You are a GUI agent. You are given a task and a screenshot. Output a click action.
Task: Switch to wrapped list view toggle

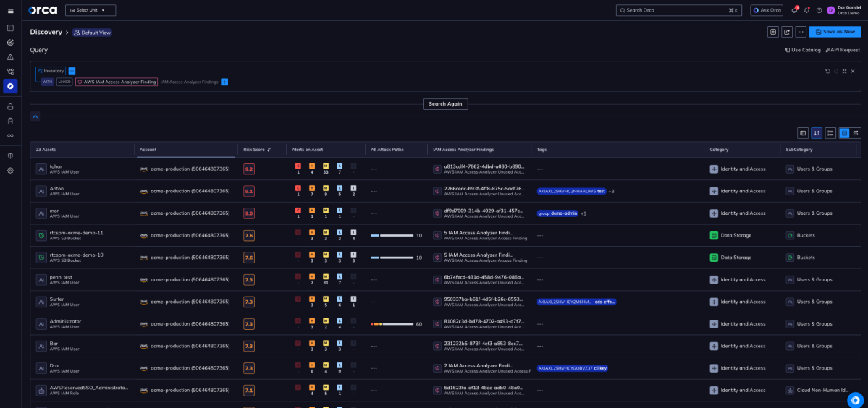[x=856, y=133]
